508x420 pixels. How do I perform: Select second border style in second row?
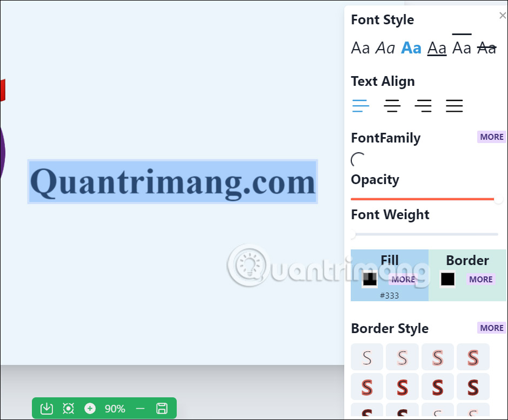pyautogui.click(x=403, y=387)
